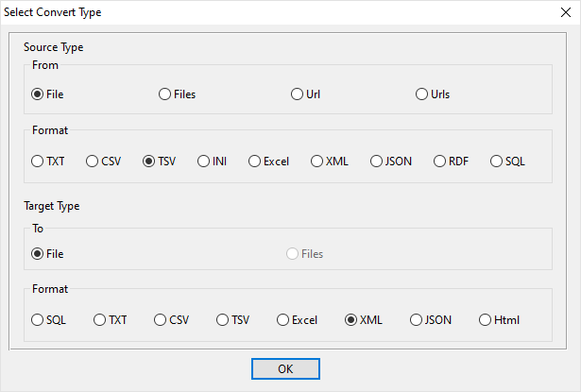The height and width of the screenshot is (392, 581).
Task: Choose JSON as source format
Action: click(377, 162)
